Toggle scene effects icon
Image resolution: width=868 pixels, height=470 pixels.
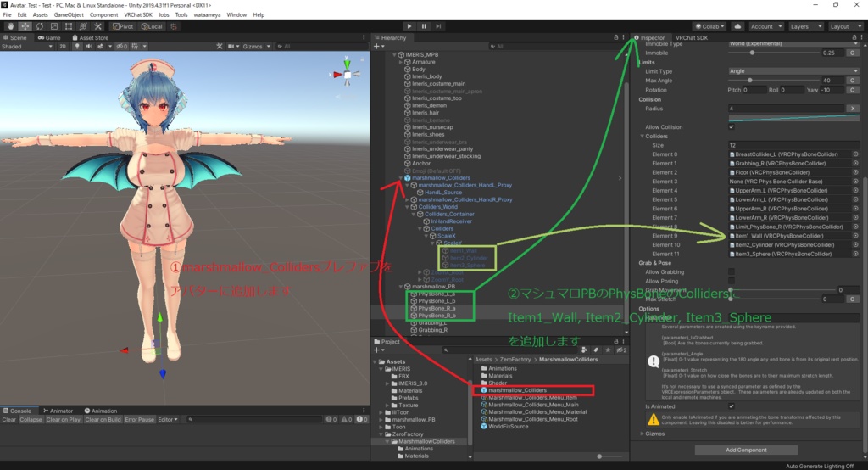[x=101, y=47]
